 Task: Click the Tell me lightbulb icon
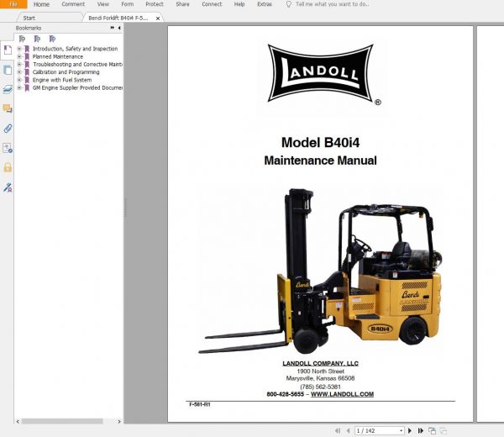[x=289, y=4]
